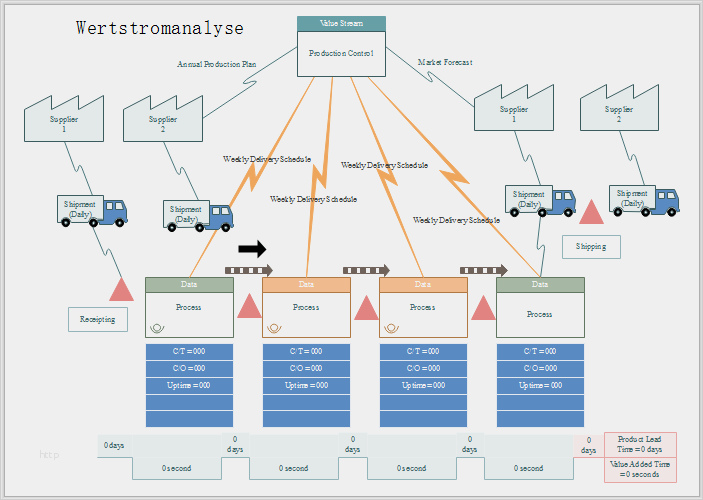Screen dimensions: 703x500
Task: Click the Market Forecast label
Action: (x=445, y=62)
